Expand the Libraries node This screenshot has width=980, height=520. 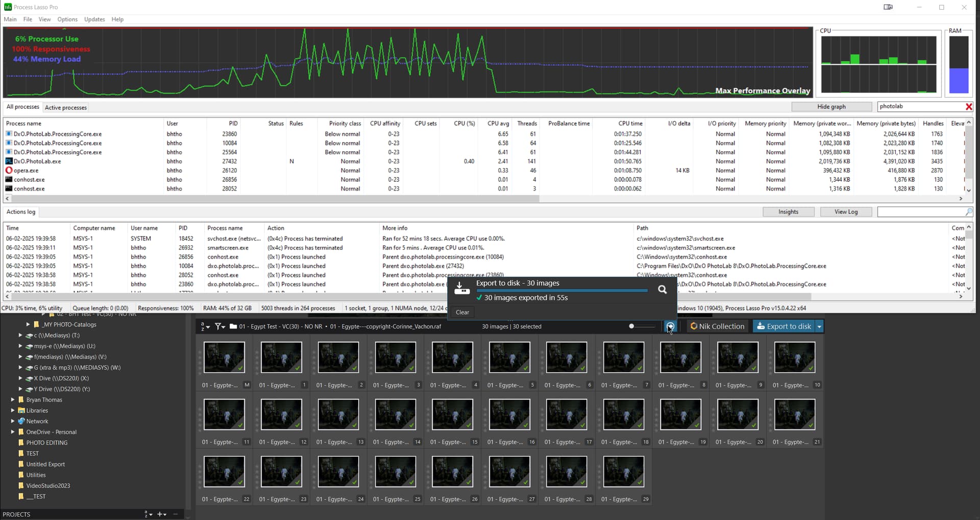(13, 411)
